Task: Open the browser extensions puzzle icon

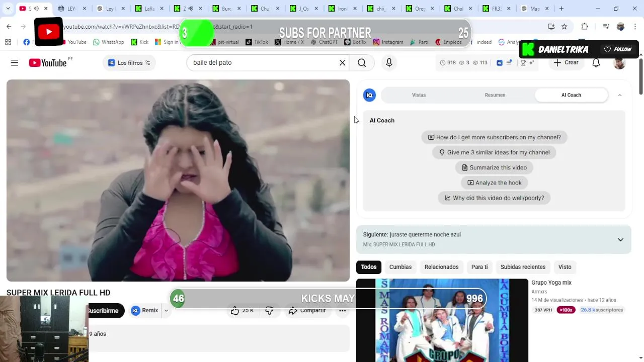Action: (x=584, y=27)
